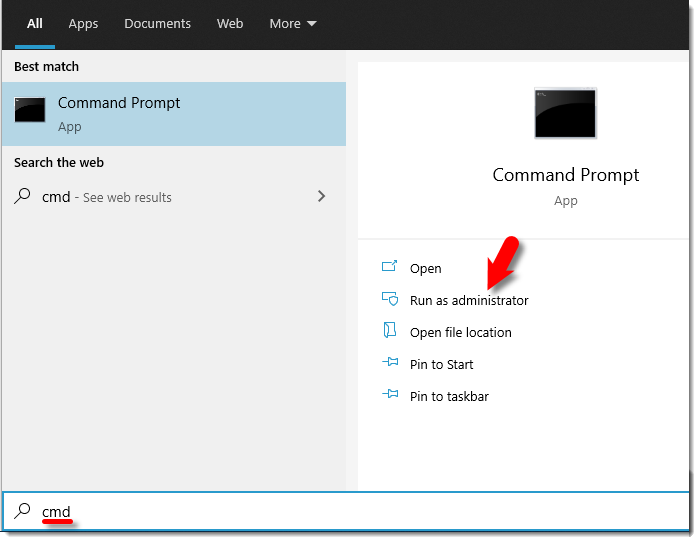
Task: Click the search box magnifier icon
Action: click(23, 511)
